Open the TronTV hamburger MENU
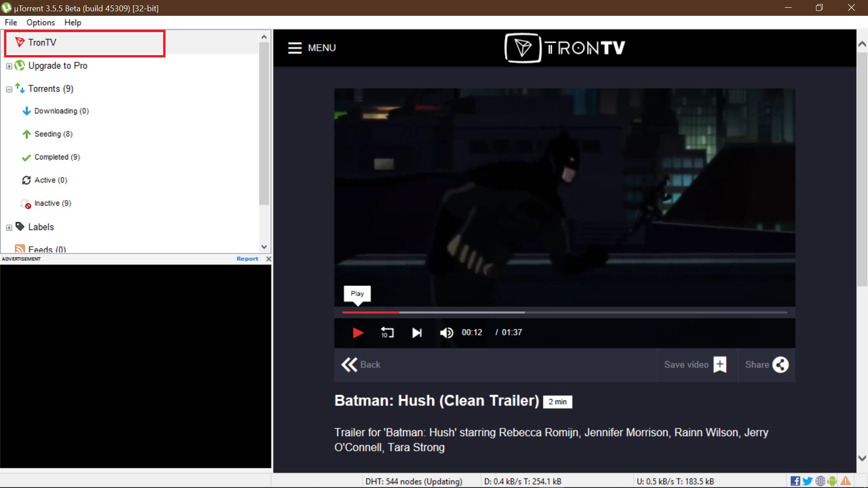This screenshot has width=868, height=488. (312, 48)
